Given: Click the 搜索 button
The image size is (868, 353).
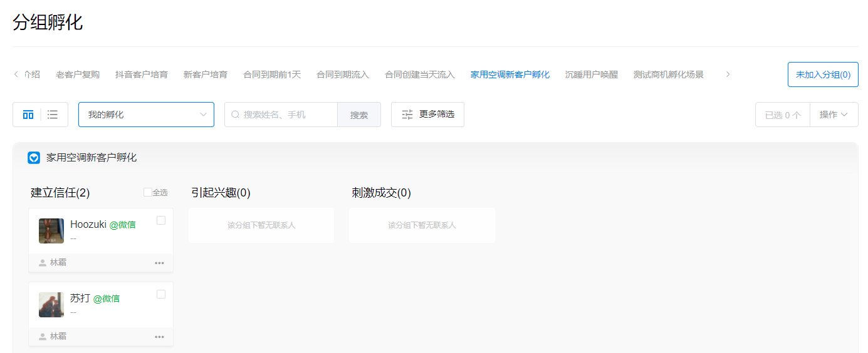Looking at the screenshot, I should pos(359,115).
